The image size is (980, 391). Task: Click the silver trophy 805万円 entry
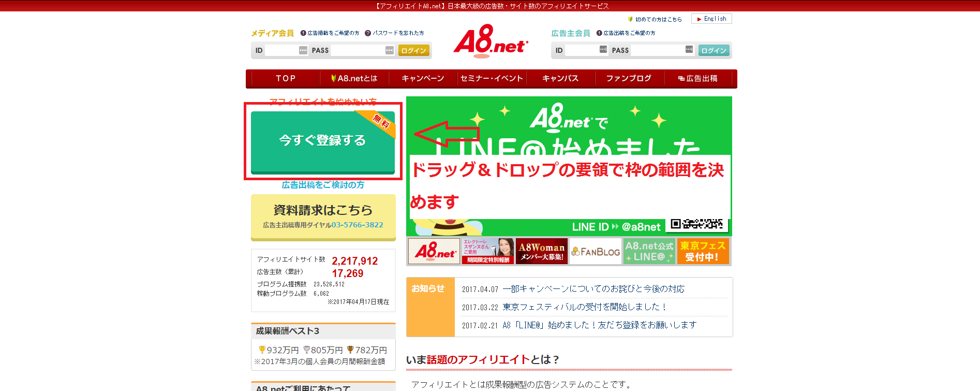(323, 350)
